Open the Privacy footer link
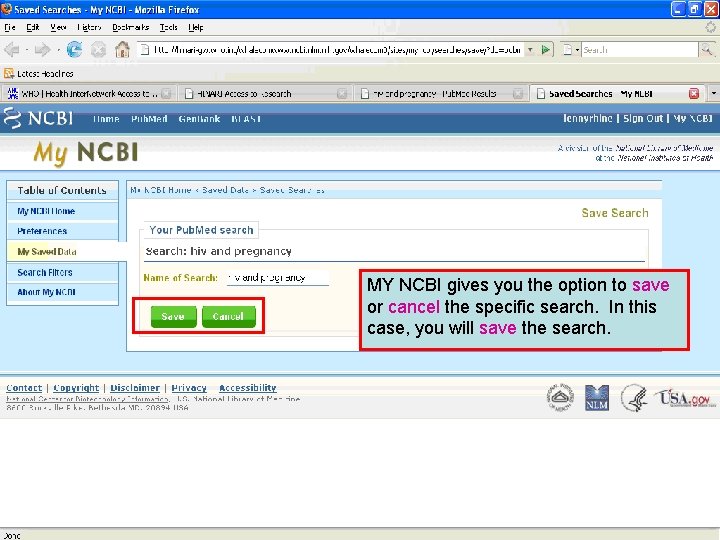 tap(189, 388)
